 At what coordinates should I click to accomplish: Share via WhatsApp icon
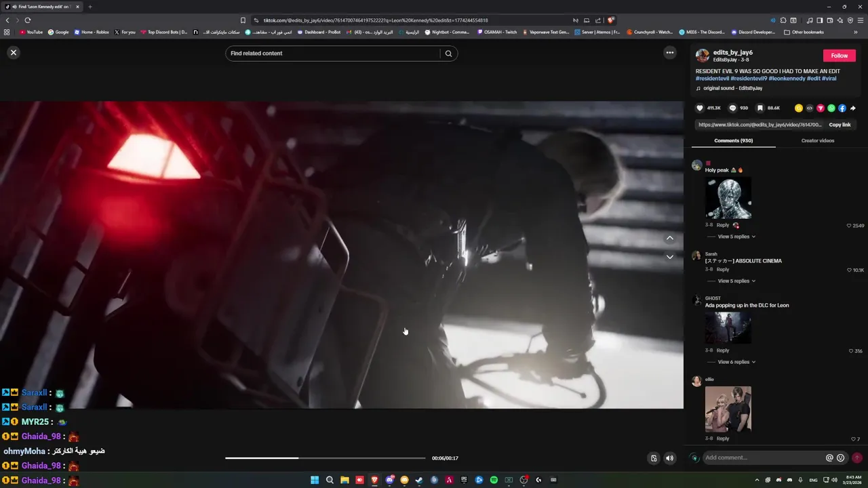[831, 108]
